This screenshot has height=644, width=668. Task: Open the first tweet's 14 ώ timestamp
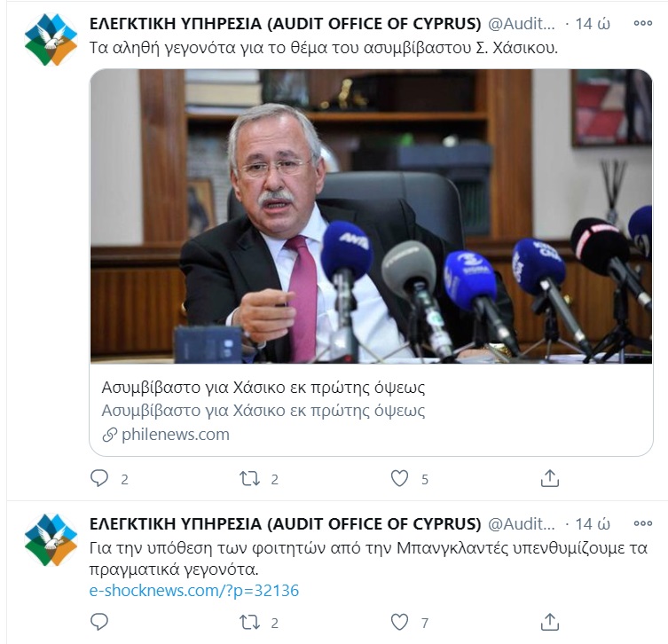[593, 23]
